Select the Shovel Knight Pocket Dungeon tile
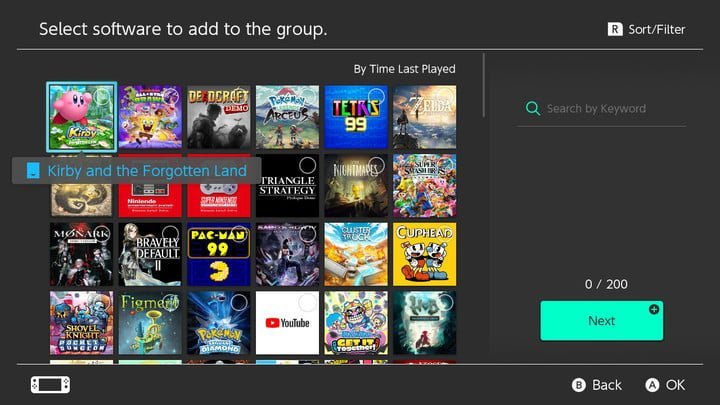 (x=81, y=323)
